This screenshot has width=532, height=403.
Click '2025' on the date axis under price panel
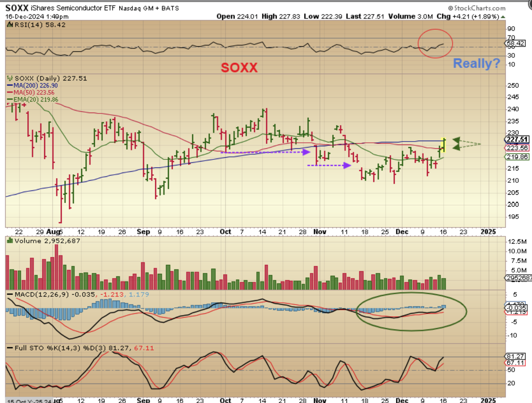tap(488, 232)
